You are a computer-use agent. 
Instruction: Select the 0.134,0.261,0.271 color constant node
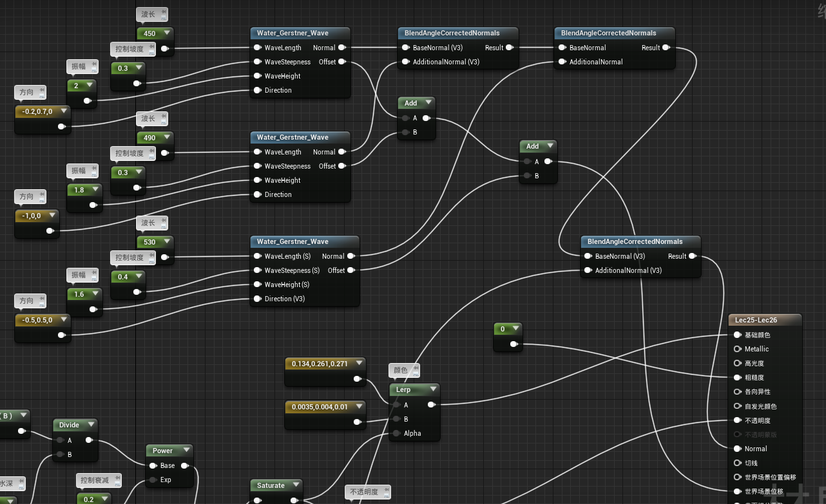325,371
